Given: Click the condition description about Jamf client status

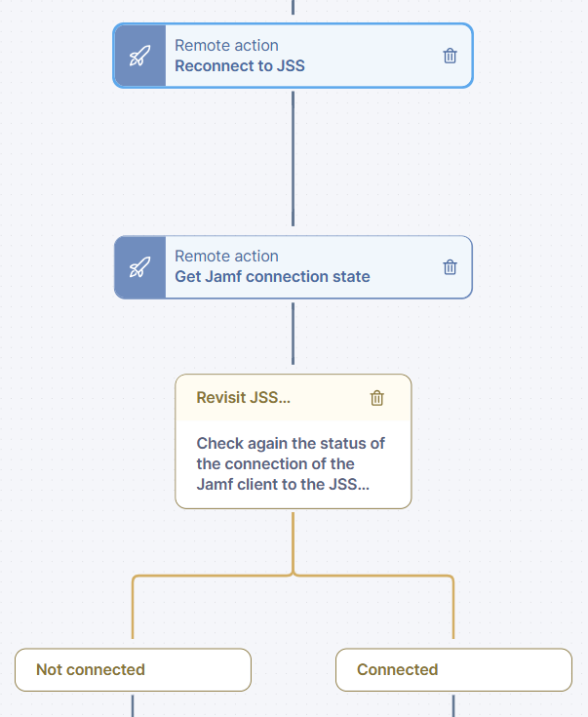Looking at the screenshot, I should pos(291,463).
